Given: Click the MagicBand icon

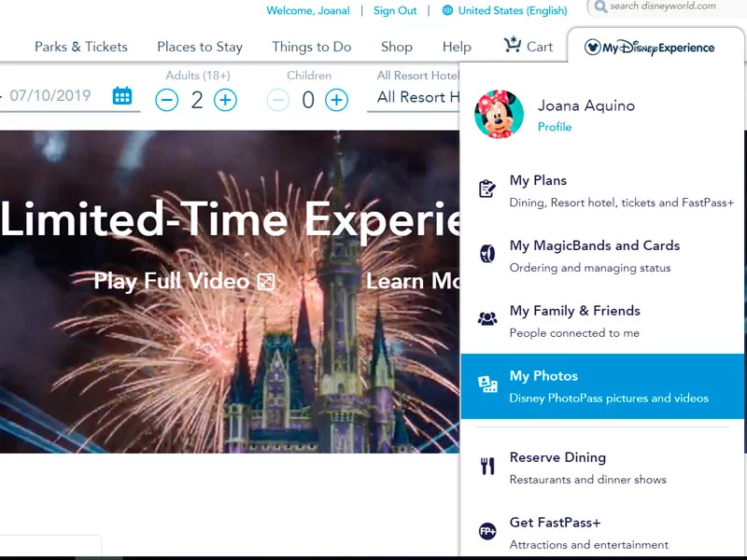Looking at the screenshot, I should pyautogui.click(x=486, y=253).
